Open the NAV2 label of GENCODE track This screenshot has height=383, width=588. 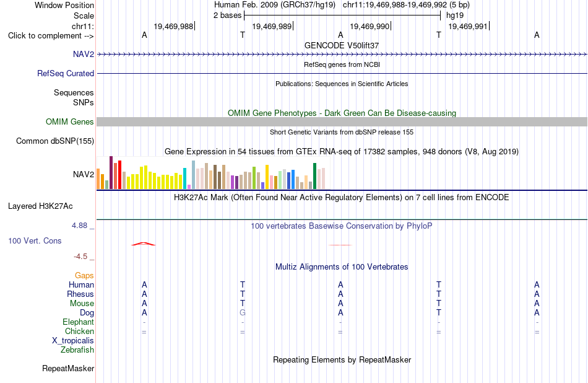[84, 54]
